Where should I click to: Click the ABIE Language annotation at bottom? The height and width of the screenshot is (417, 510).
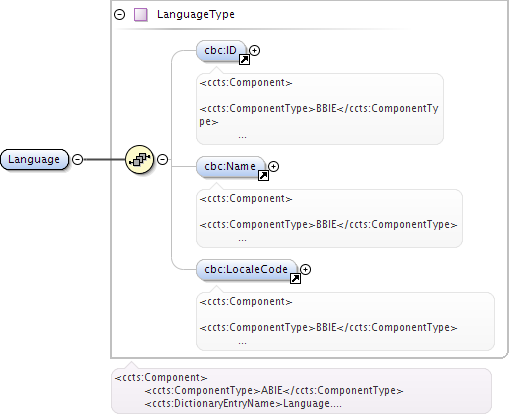pyautogui.click(x=301, y=391)
